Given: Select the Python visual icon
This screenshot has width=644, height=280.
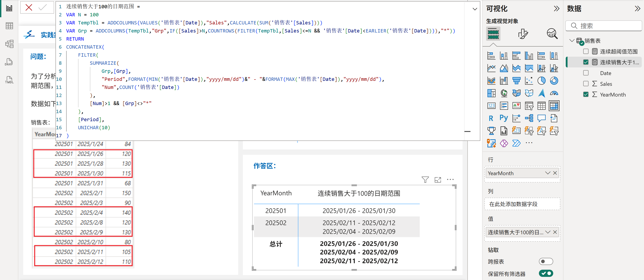Looking at the screenshot, I should 504,118.
